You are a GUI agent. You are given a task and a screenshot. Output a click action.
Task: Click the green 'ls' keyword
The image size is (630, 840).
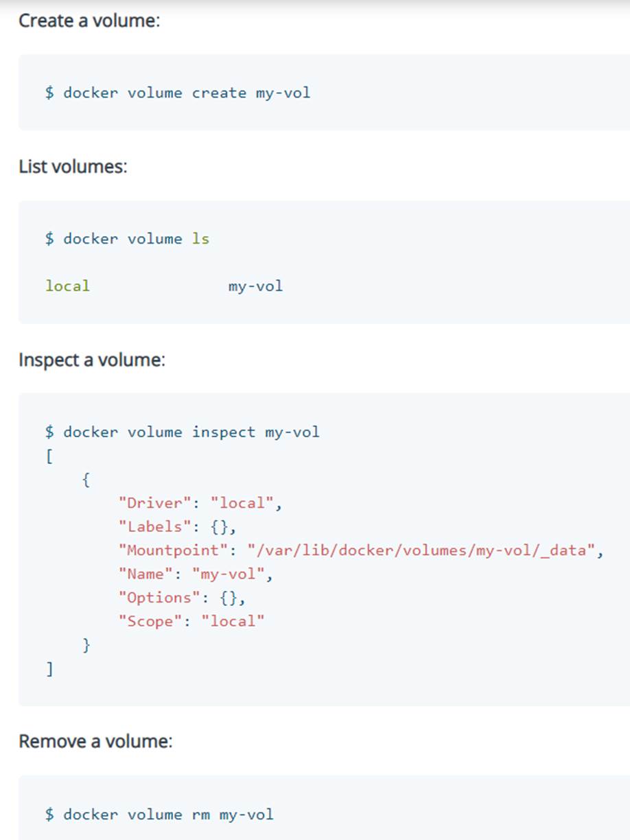(200, 239)
